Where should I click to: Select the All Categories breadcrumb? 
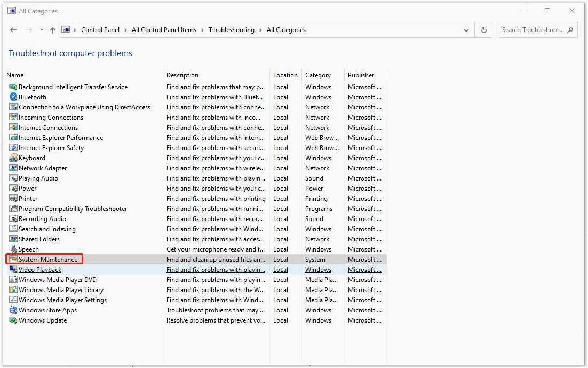coord(286,30)
